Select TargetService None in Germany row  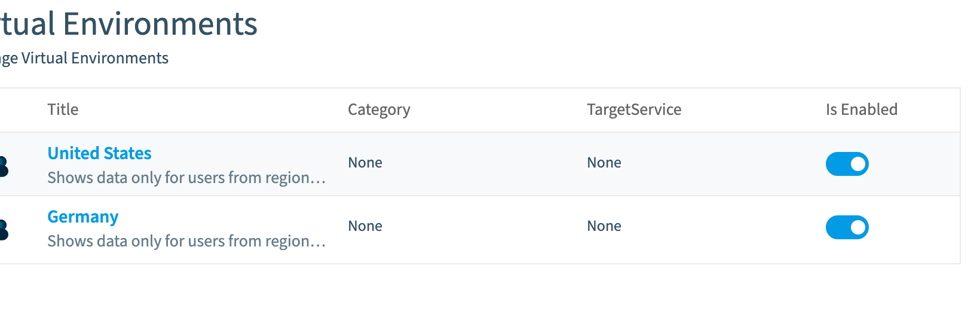tap(604, 226)
